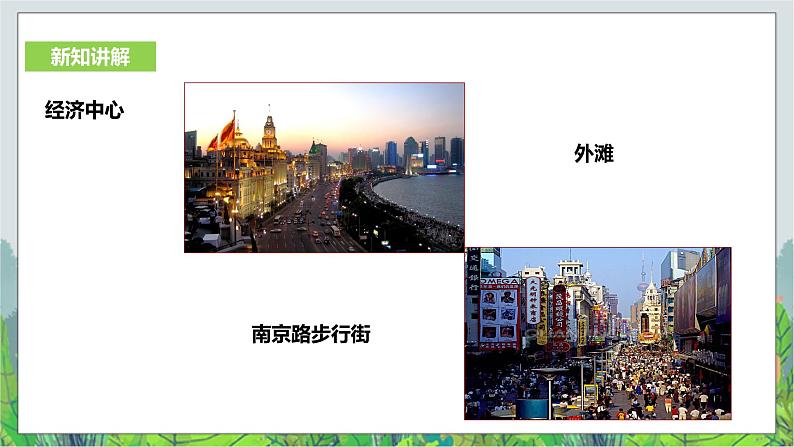Select the Bund night skyline photo

tap(324, 167)
